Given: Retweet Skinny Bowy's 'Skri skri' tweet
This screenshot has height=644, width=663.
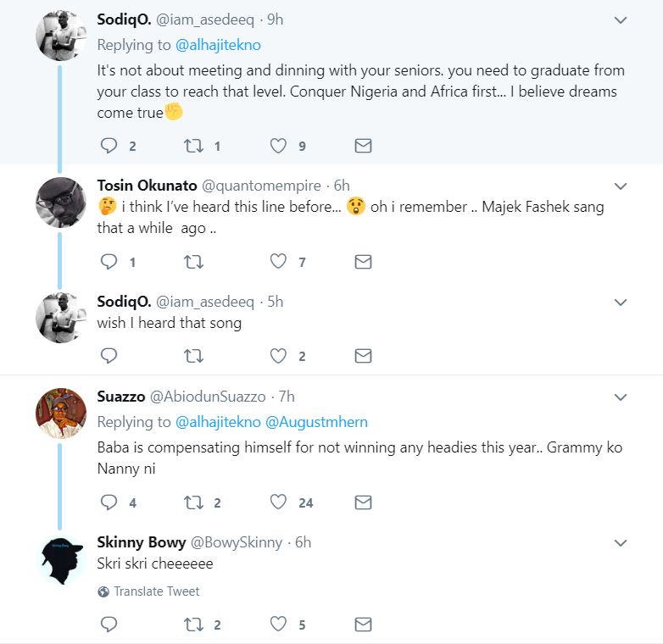Looking at the screenshot, I should tap(193, 625).
